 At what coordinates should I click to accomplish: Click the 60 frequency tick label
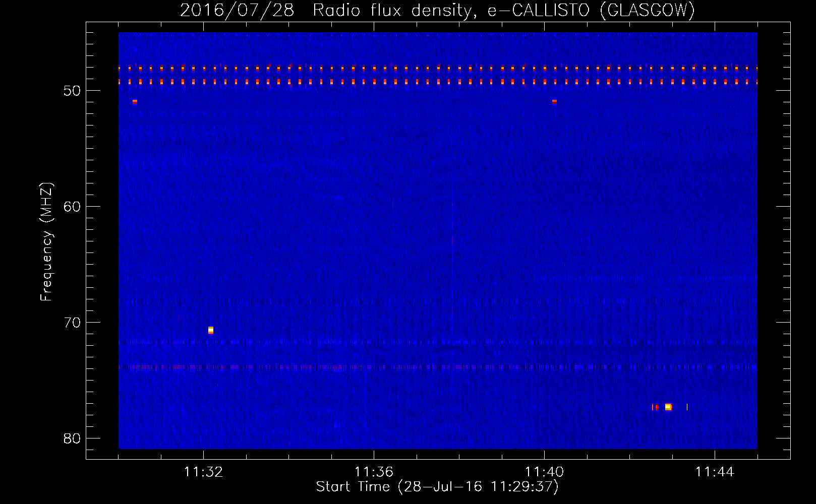[72, 207]
